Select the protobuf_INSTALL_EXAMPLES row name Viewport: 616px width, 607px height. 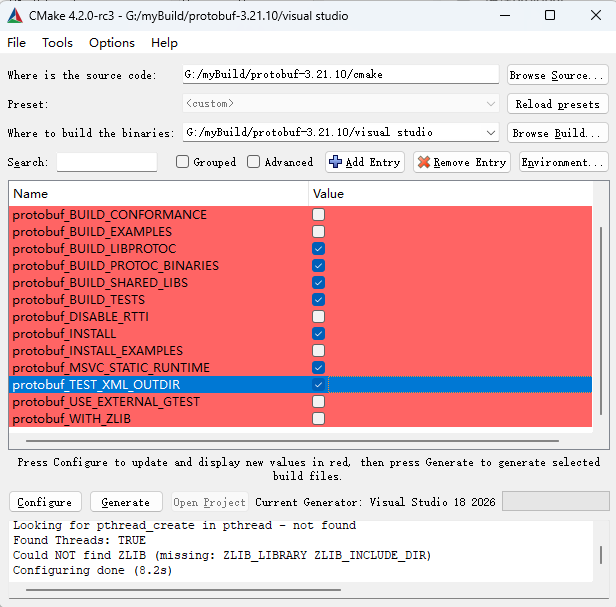(98, 350)
